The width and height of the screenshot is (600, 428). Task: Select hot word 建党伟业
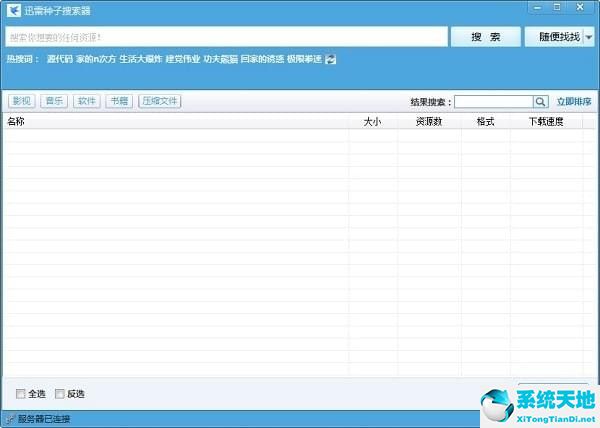tap(183, 59)
